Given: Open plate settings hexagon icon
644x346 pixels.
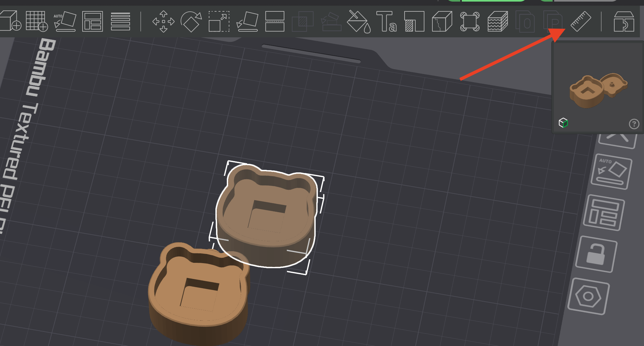Looking at the screenshot, I should coord(588,296).
